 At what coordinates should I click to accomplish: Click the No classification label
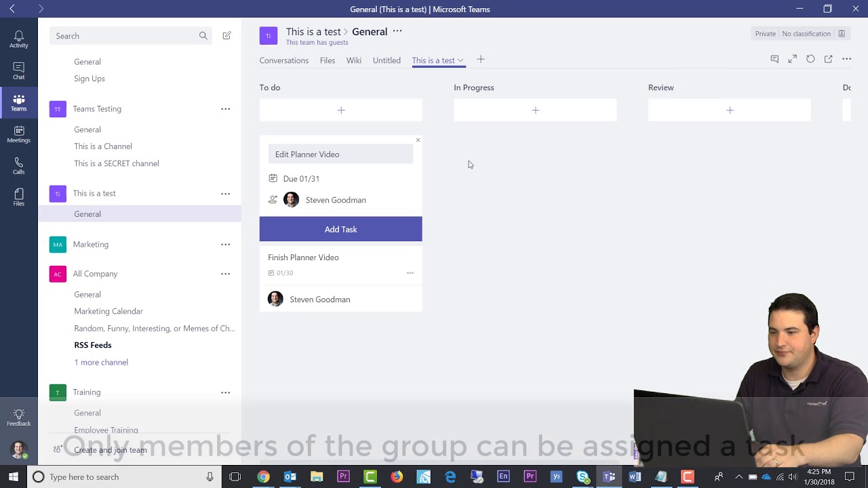tap(806, 33)
